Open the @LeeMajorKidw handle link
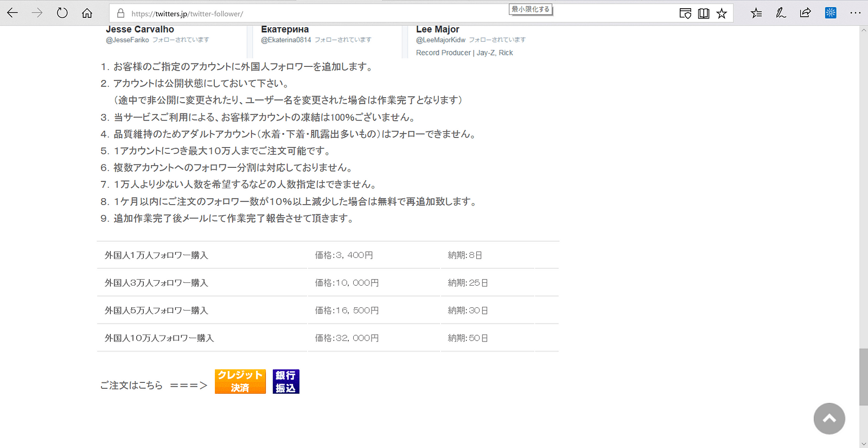Viewport: 868px width, 448px height. [441, 40]
